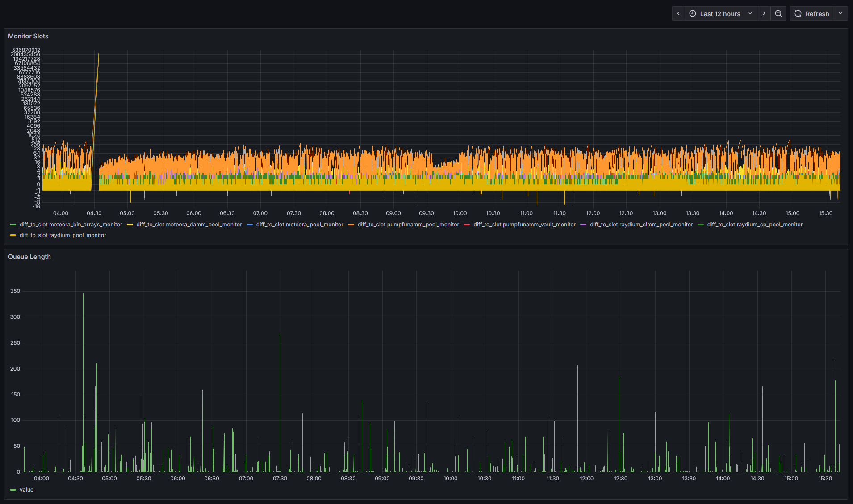
Task: Click the clock icon in time picker
Action: (x=693, y=13)
